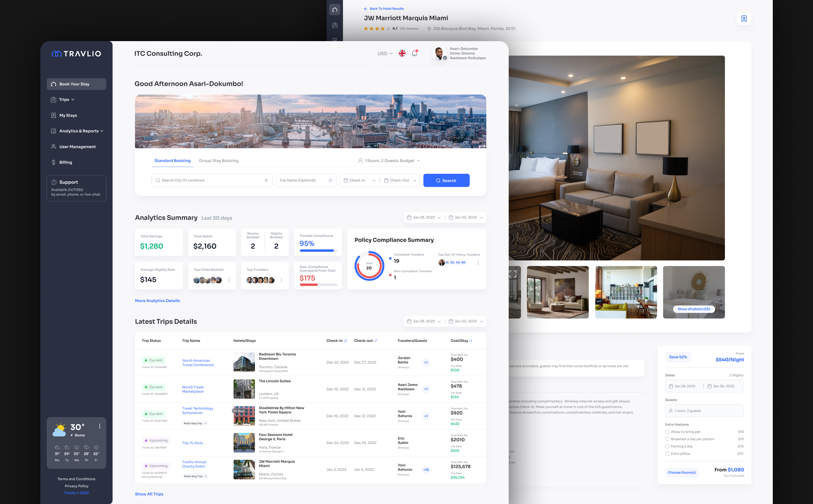
Task: Open More Analytics Details link
Action: (157, 301)
